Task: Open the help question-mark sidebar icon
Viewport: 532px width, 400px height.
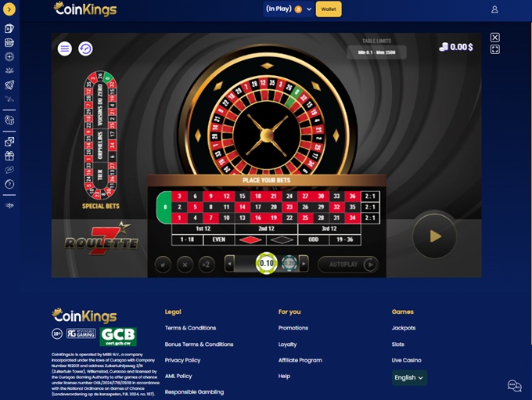Action: coord(9,185)
